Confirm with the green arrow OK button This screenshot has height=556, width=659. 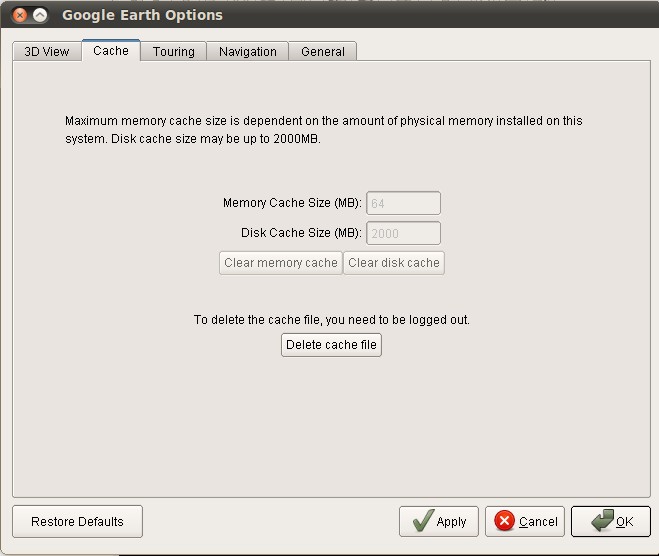tap(611, 521)
